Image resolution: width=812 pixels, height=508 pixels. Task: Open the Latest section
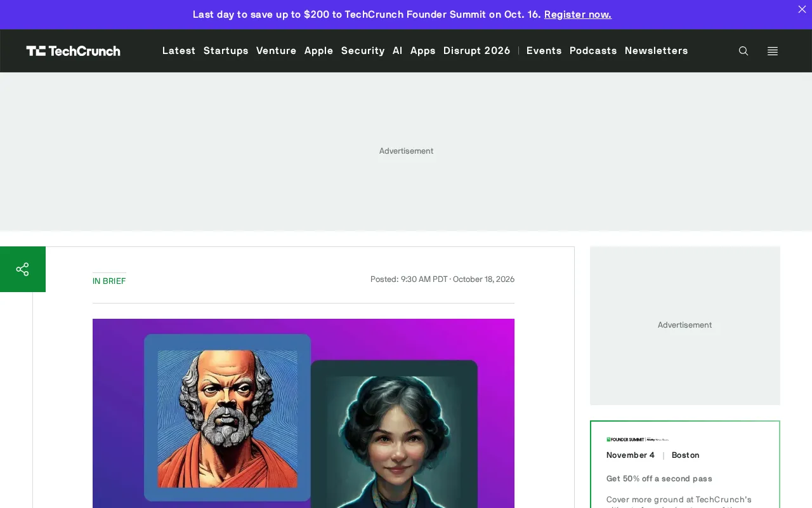pyautogui.click(x=179, y=51)
